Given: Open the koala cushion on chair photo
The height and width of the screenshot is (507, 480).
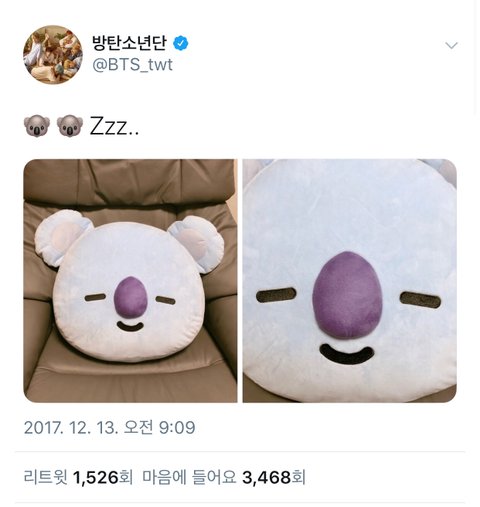Looking at the screenshot, I should click(130, 281).
